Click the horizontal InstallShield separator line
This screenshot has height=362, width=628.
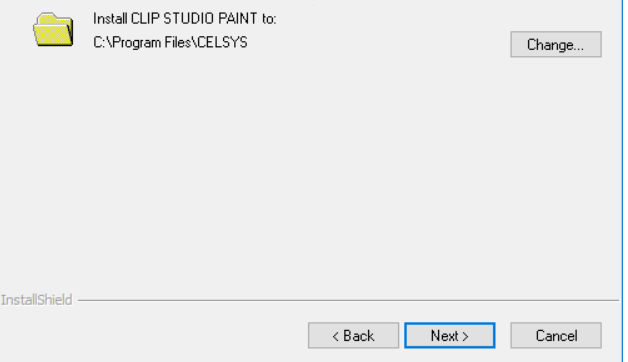(348, 300)
